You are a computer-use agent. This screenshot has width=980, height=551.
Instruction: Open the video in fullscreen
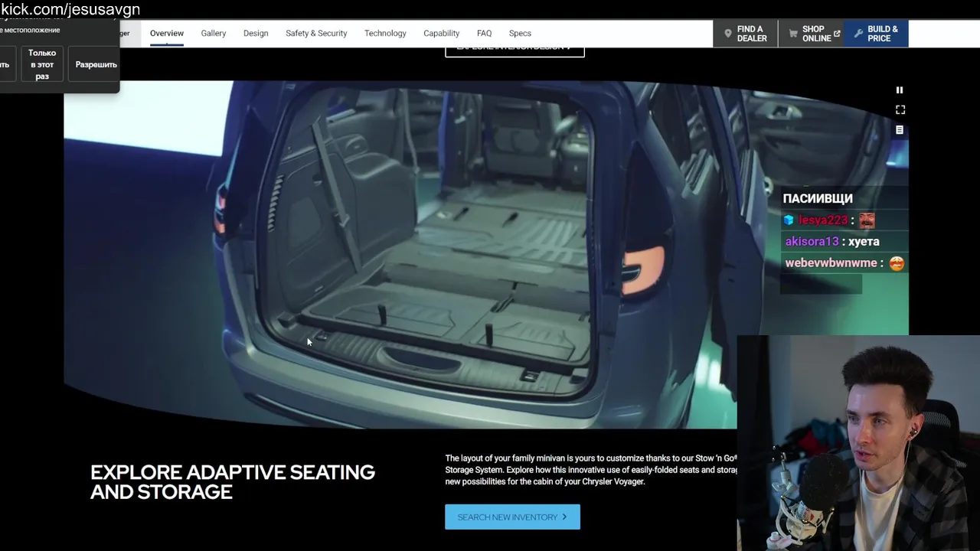coord(900,110)
